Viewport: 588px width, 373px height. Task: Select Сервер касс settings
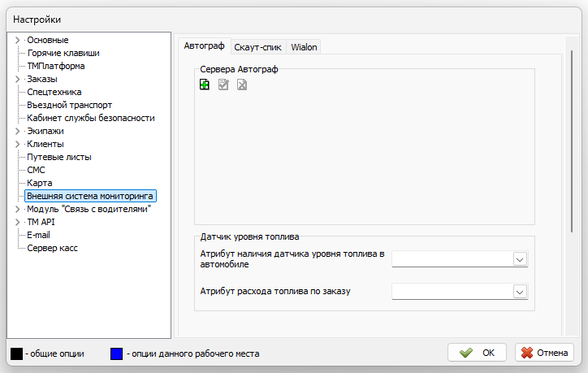click(x=53, y=248)
